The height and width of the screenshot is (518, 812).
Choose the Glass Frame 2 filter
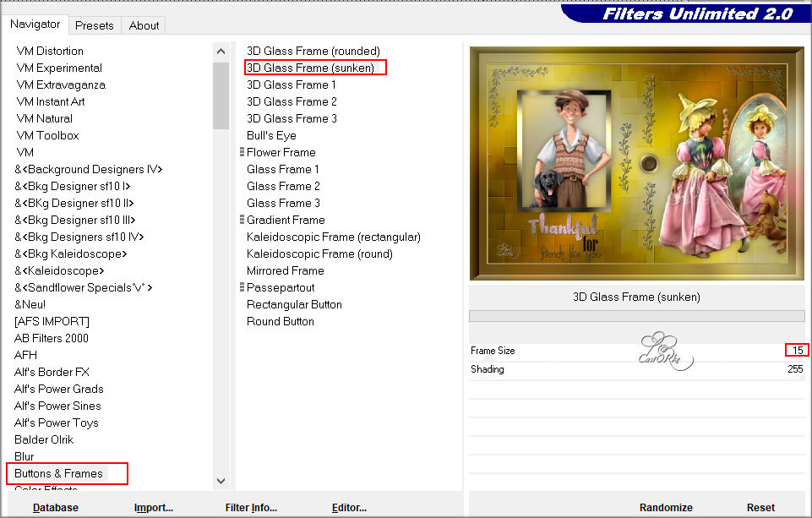point(283,186)
